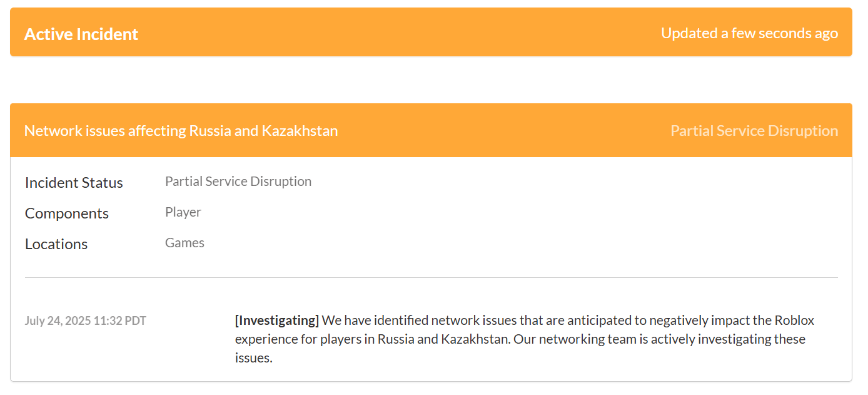This screenshot has width=868, height=395.
Task: Click the word 'issues.' ending the update message
Action: click(253, 358)
